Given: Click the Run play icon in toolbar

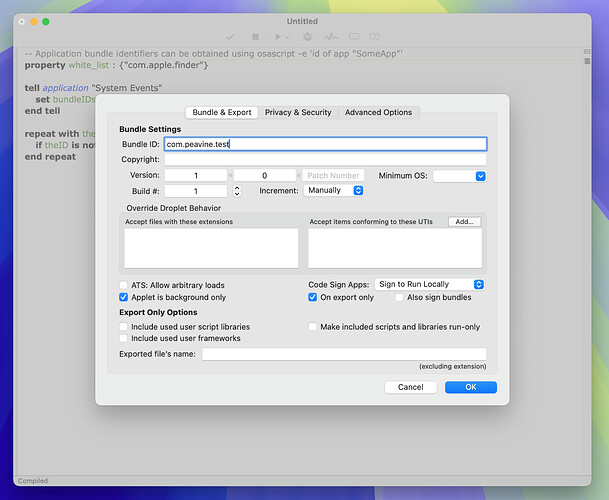Looking at the screenshot, I should (278, 37).
